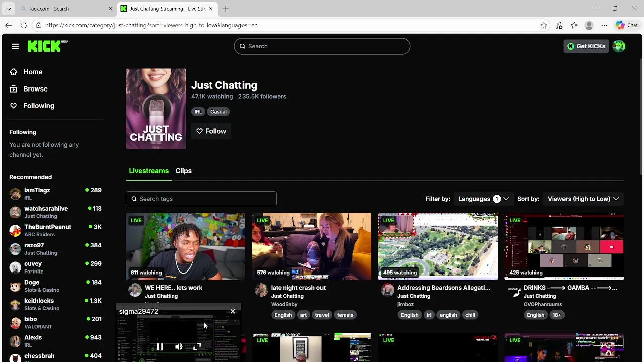Viewport: 644px width, 362px height.
Task: Open recommended channel TheBurntPeanut
Action: coord(55,230)
